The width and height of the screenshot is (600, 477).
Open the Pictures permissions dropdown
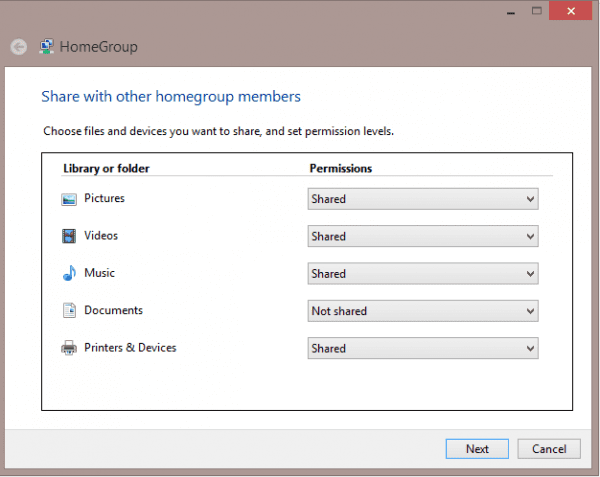[423, 199]
